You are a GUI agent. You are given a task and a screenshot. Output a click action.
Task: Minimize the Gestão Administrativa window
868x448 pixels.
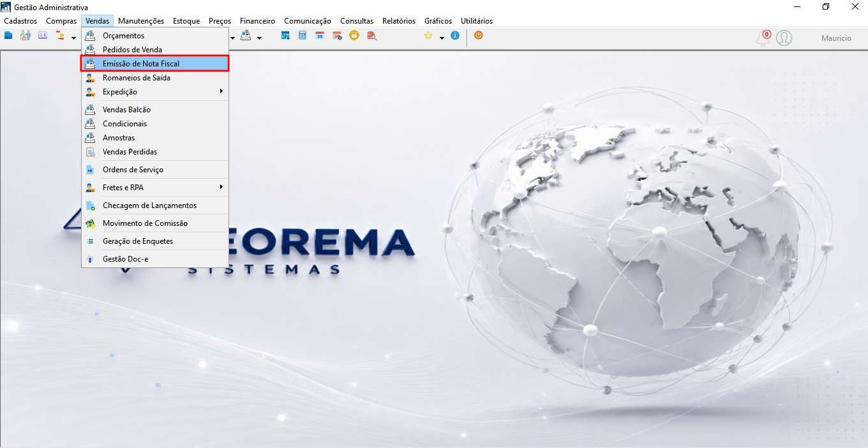[797, 6]
